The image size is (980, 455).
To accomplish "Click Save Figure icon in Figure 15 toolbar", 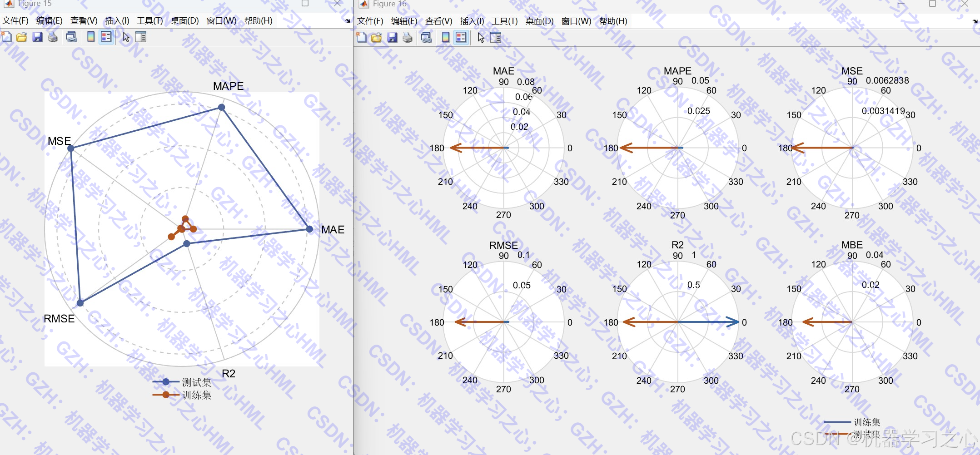I will click(x=37, y=37).
